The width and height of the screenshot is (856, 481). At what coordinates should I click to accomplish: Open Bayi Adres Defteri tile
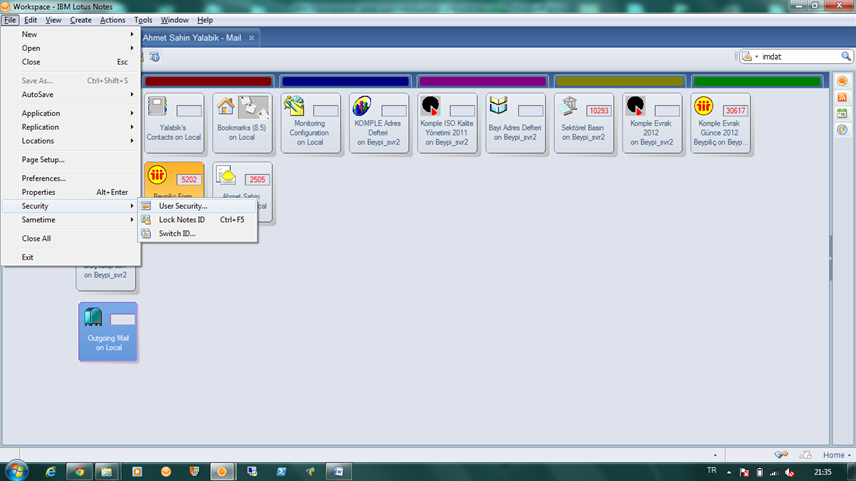[x=515, y=123]
